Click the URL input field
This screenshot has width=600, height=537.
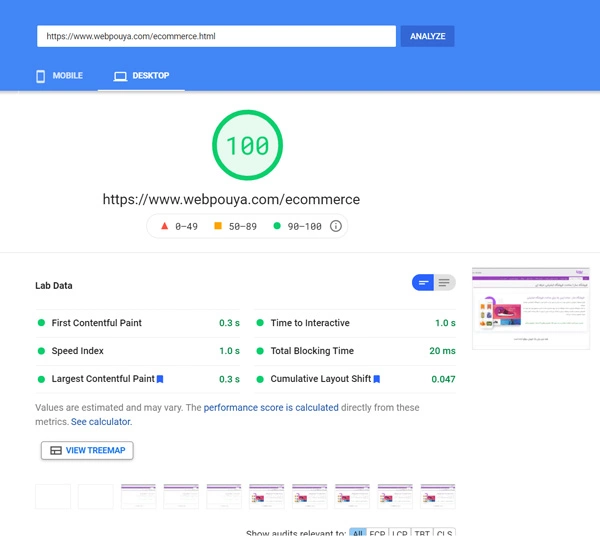[216, 36]
